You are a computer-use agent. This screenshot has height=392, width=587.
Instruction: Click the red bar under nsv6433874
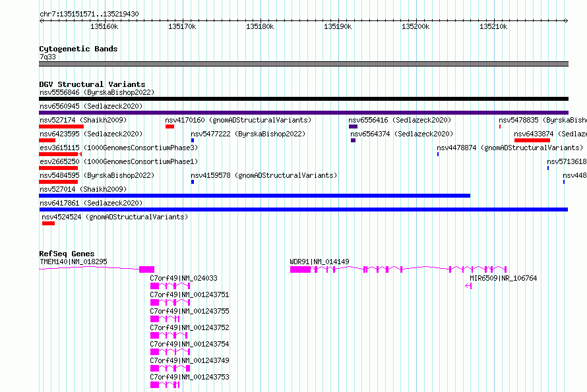[532, 140]
